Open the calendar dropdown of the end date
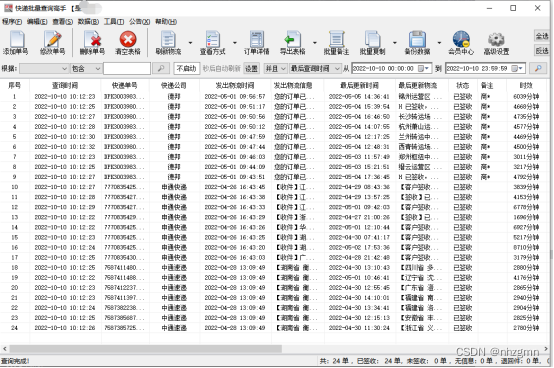554x368 pixels. pyautogui.click(x=517, y=68)
